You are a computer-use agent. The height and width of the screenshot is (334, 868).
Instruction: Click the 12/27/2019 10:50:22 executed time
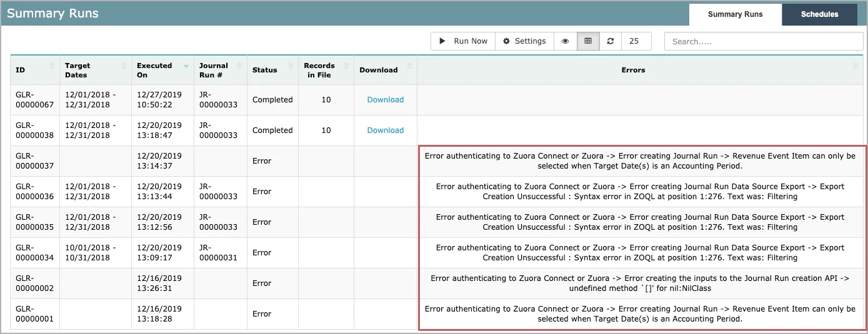click(x=159, y=100)
